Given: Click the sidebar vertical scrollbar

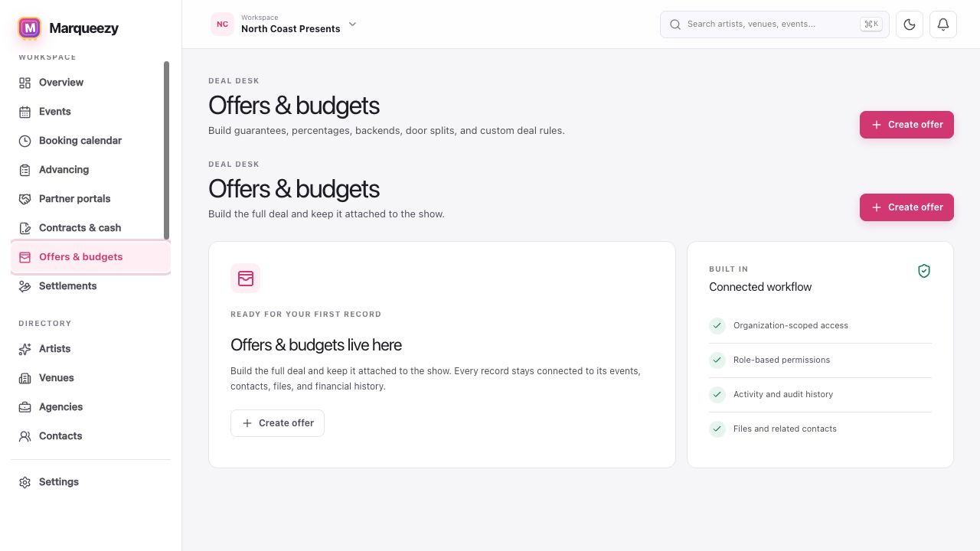Looking at the screenshot, I should point(167,151).
